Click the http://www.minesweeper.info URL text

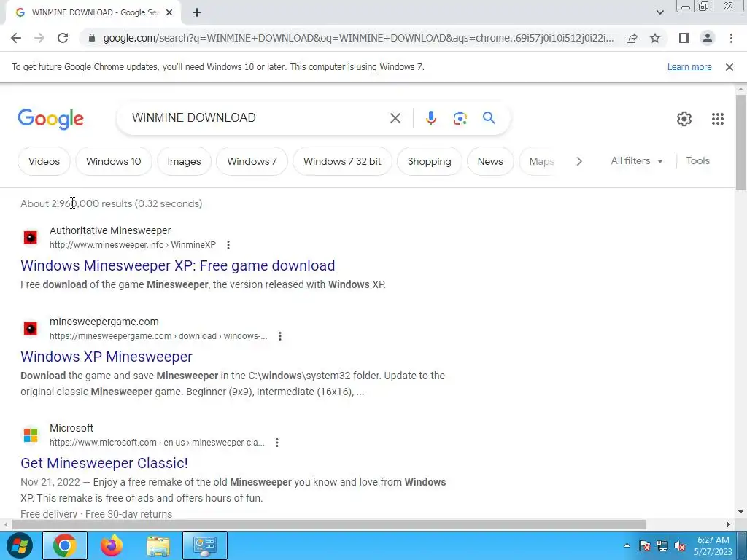tap(107, 245)
